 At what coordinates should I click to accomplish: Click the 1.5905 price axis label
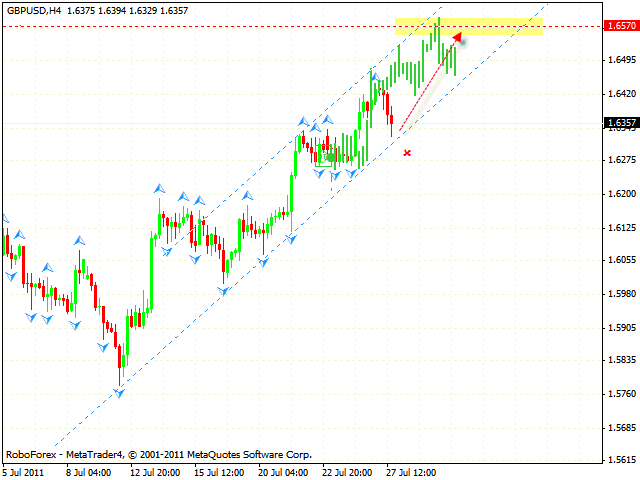click(622, 327)
